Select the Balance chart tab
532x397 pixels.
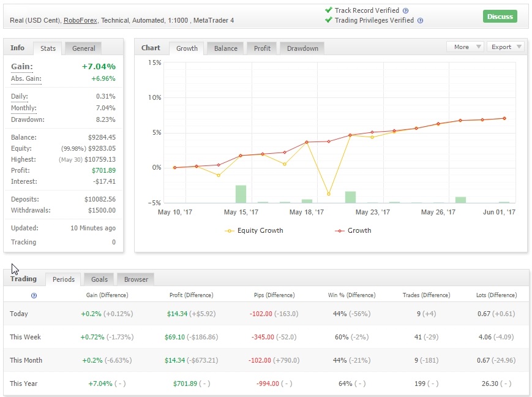tap(225, 48)
